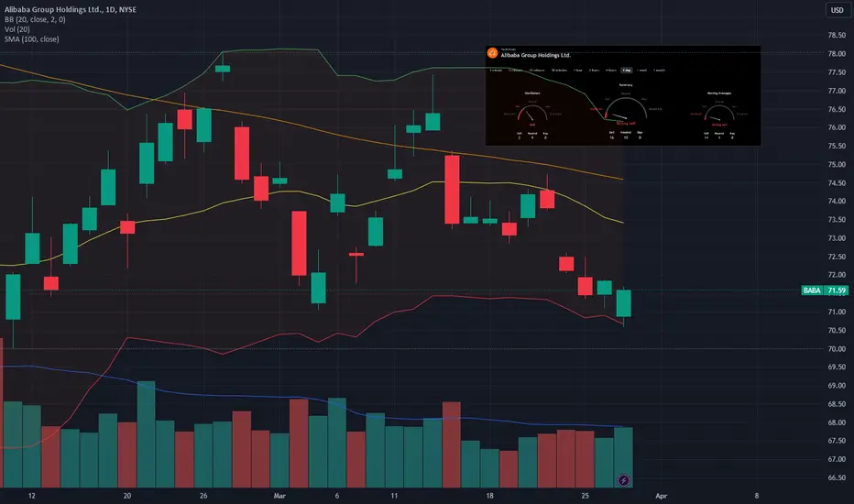Select the 15 minutes timeframe tab

536,71
